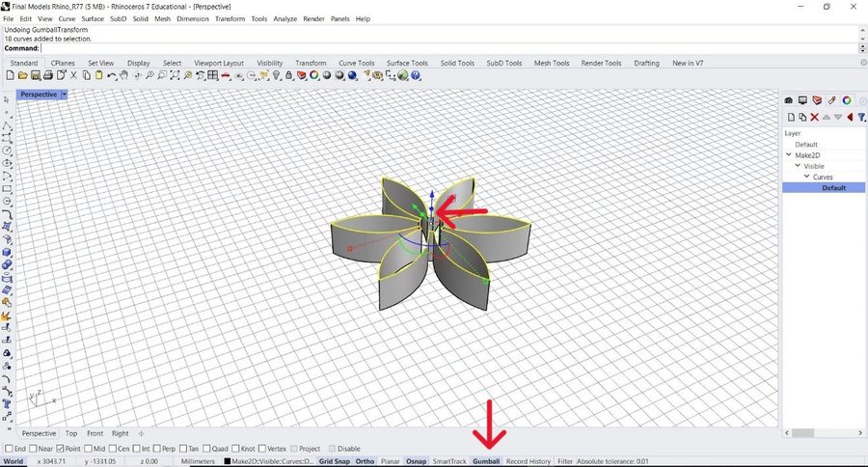Click the New file icon in Standard toolbar
Image resolution: width=868 pixels, height=467 pixels.
[10, 75]
